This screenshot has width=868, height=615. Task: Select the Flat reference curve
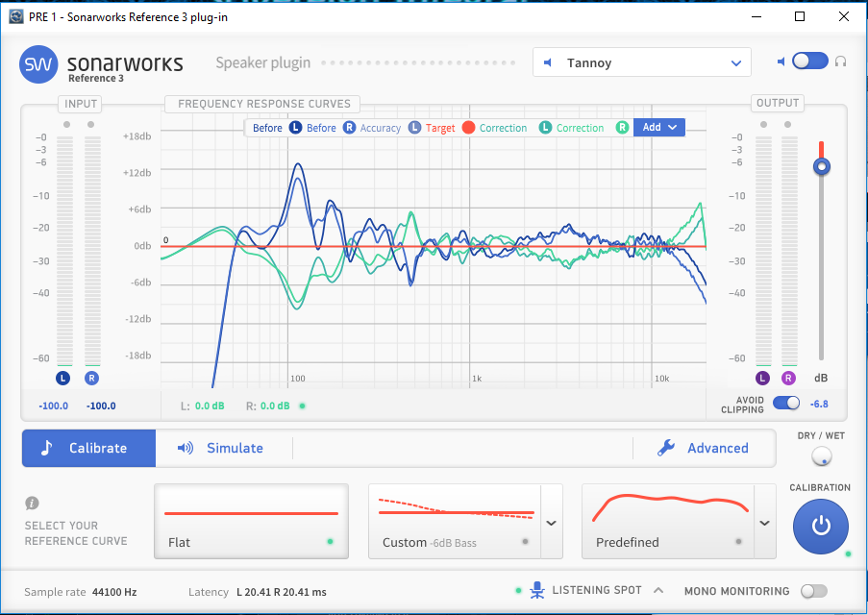[251, 521]
